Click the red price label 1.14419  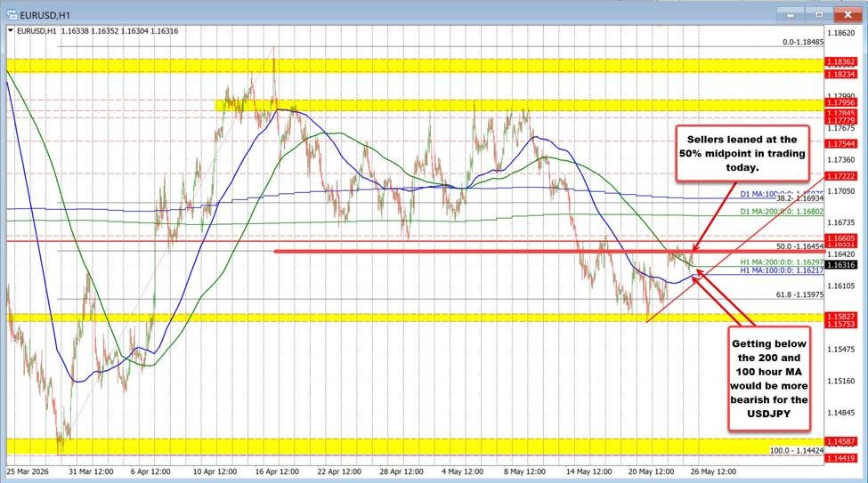coord(841,458)
